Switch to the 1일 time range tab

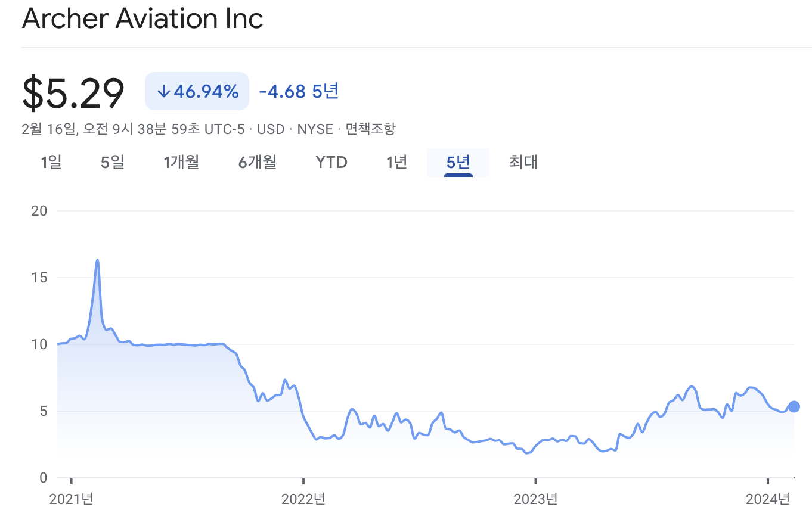[x=51, y=162]
